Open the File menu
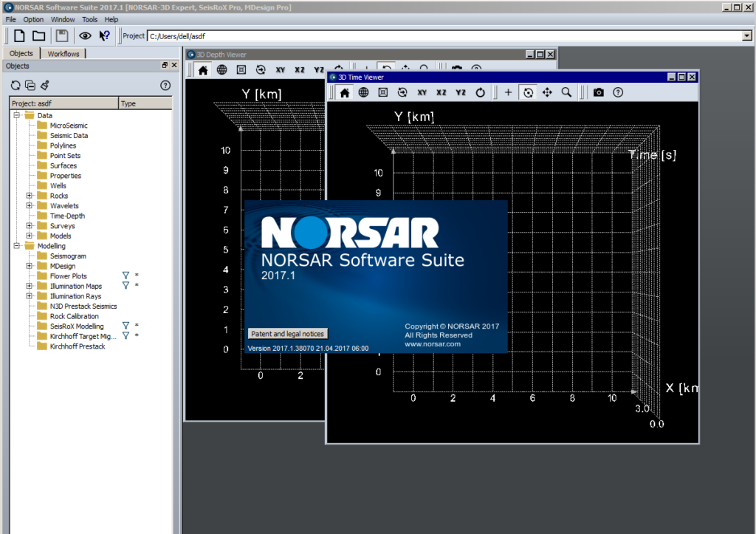Screen dimensions: 756x534 coord(10,19)
